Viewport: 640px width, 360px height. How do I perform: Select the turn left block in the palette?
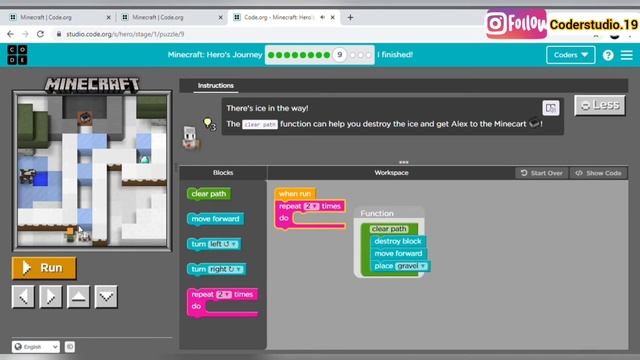[214, 244]
